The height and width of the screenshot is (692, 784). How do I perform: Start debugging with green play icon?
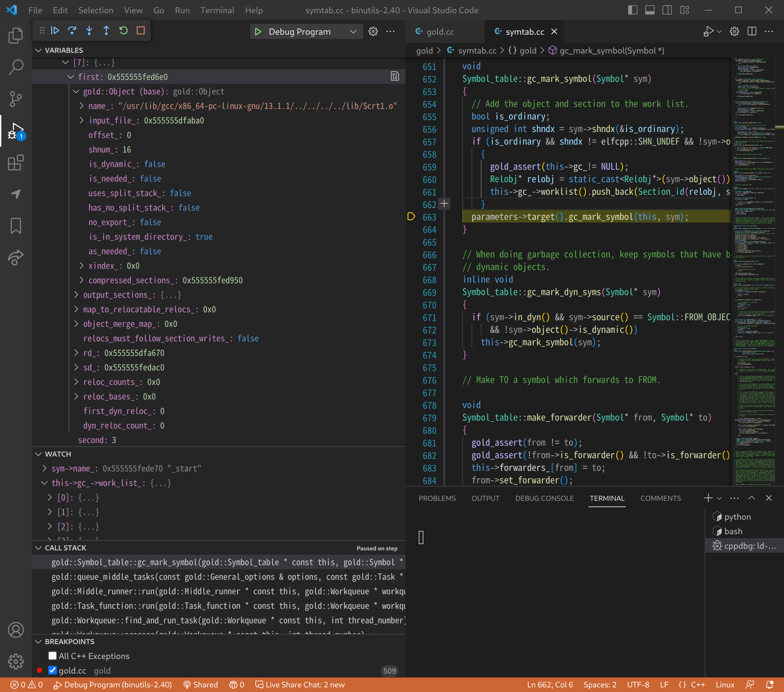tap(258, 31)
